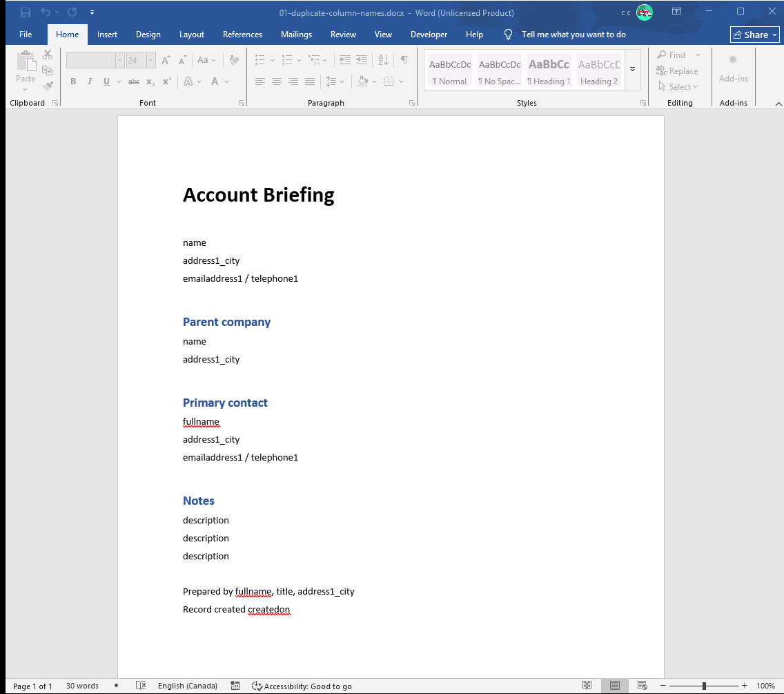Open Font Color dropdown arrow
784x694 pixels.
pyautogui.click(x=226, y=81)
